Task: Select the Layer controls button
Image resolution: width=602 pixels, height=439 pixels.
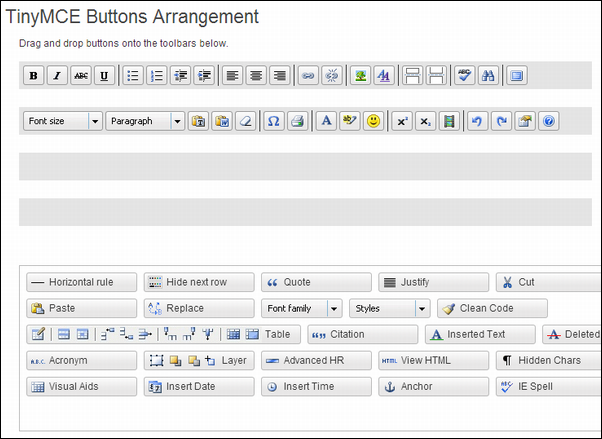Action: [199, 361]
